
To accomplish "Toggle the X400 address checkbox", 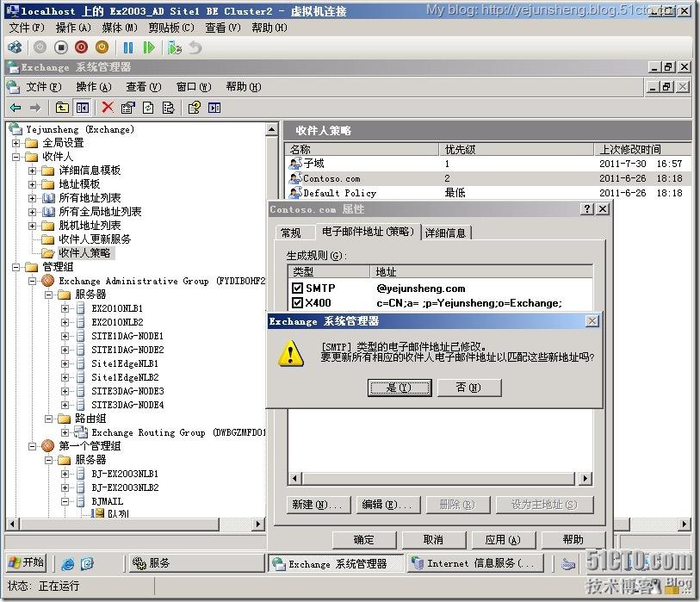I will pos(297,303).
